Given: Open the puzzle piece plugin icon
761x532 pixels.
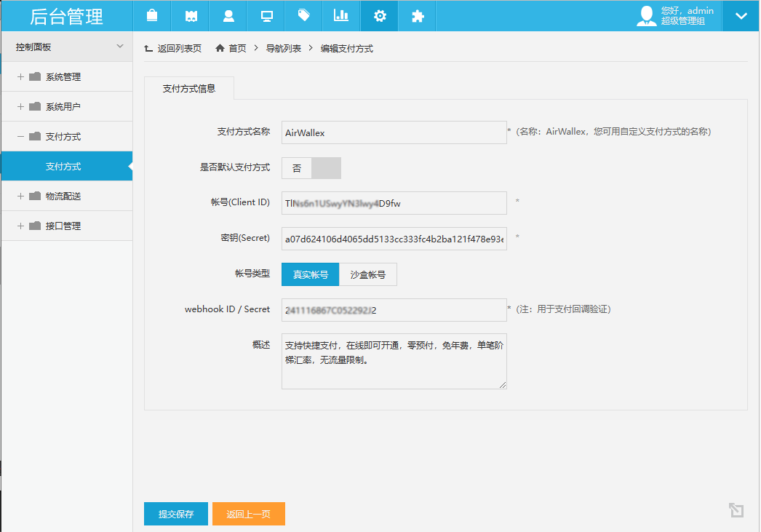Looking at the screenshot, I should [418, 17].
